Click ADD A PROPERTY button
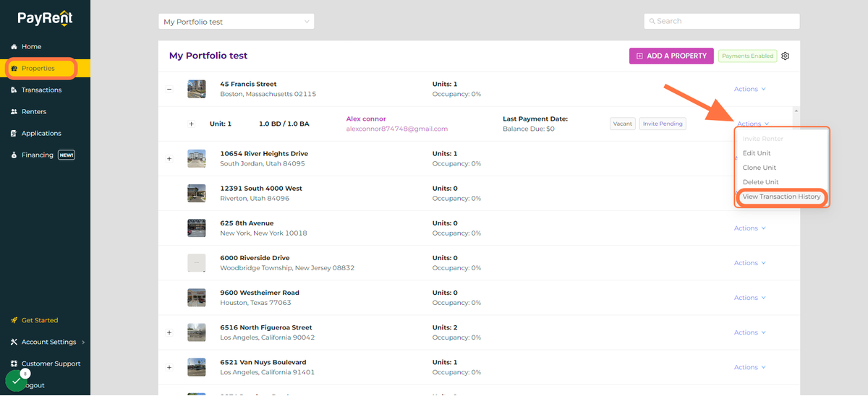868x396 pixels. click(671, 56)
